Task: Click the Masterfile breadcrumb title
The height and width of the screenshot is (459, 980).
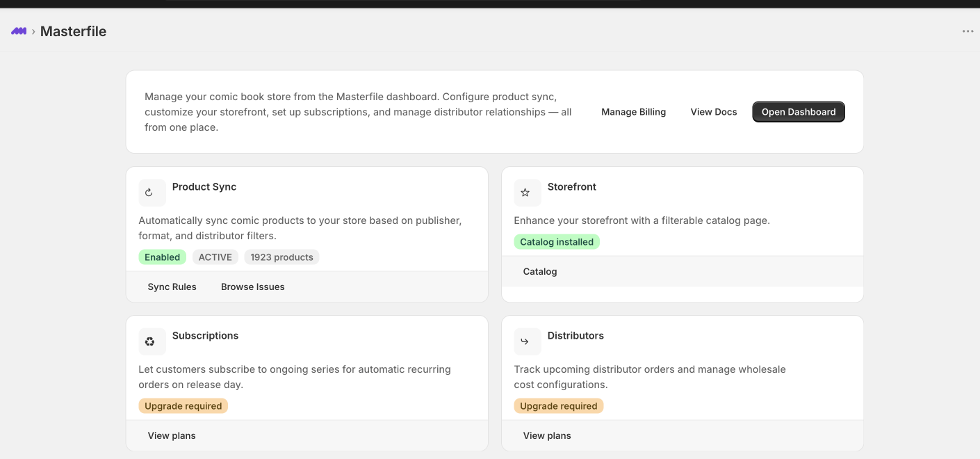Action: 73,31
